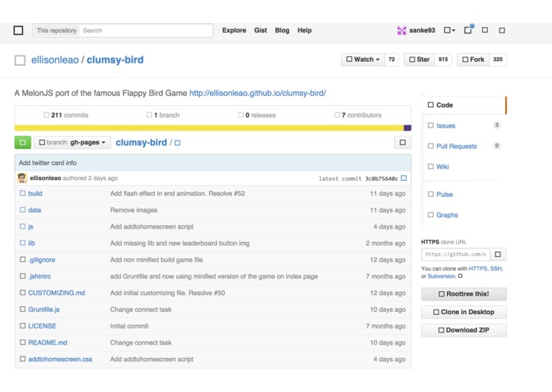Click This repository search scope
This screenshot has height=392, width=552.
56,31
